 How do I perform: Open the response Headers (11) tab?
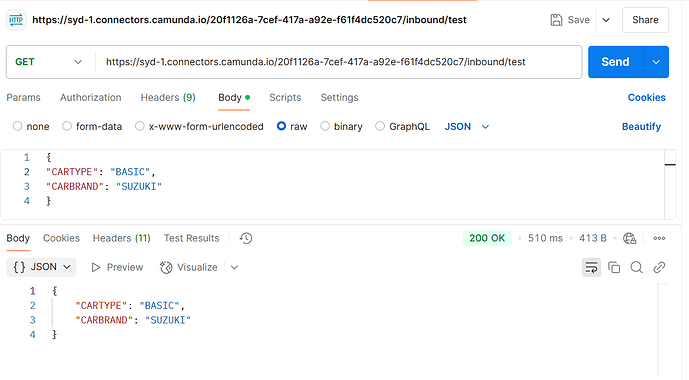click(x=121, y=238)
